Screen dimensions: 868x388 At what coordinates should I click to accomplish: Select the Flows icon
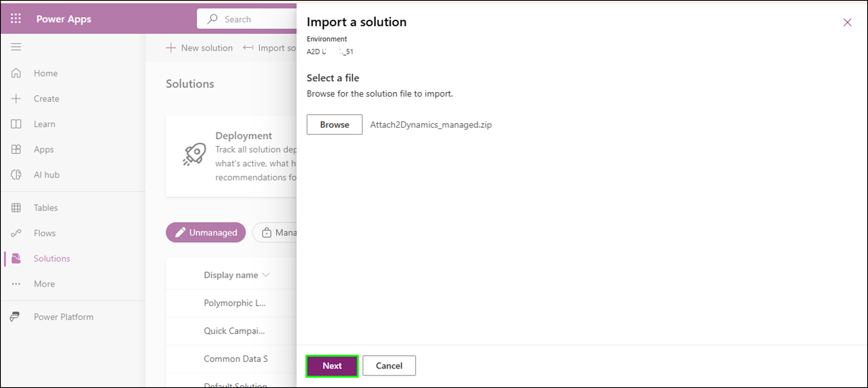pyautogui.click(x=16, y=233)
